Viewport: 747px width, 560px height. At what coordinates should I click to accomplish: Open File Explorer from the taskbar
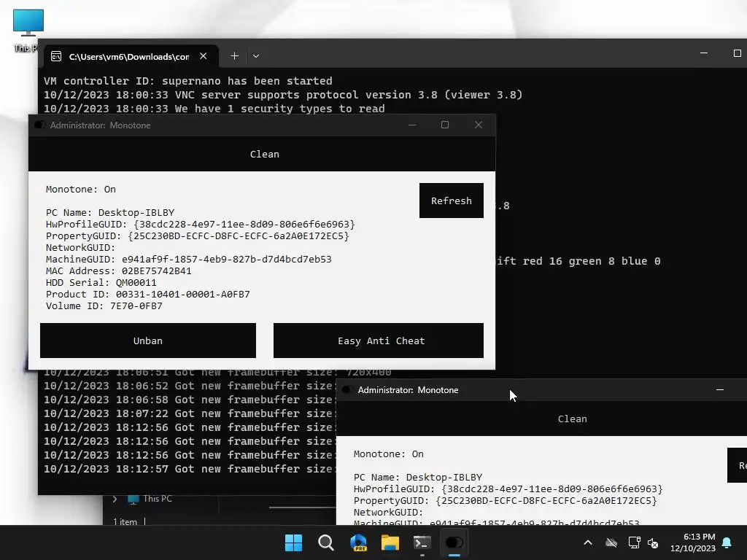(390, 542)
